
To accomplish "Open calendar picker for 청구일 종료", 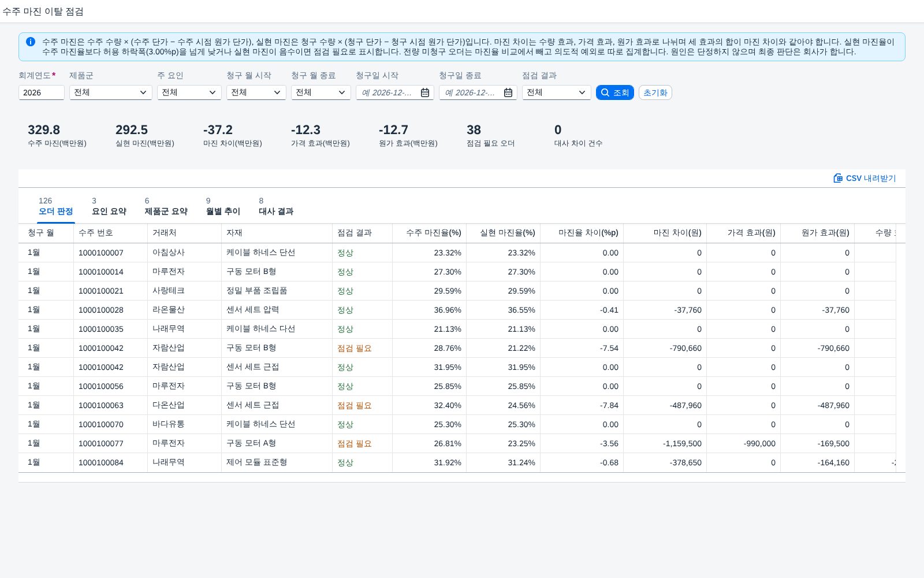I will tap(508, 92).
